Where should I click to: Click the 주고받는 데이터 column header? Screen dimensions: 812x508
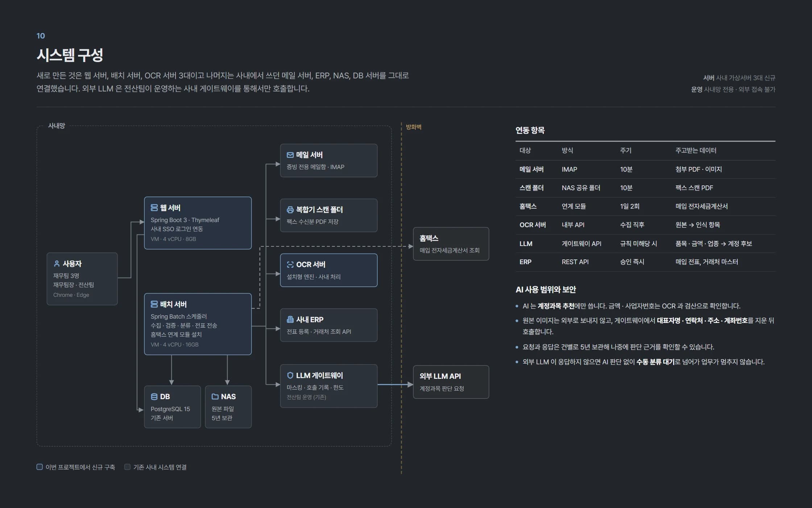(696, 150)
